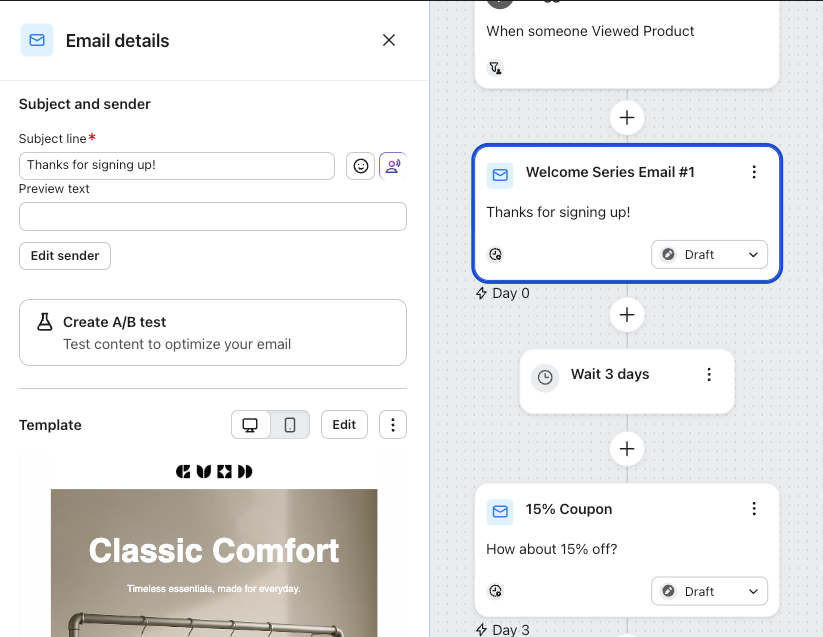The height and width of the screenshot is (637, 823).
Task: Open Create A/B test option
Action: click(213, 333)
